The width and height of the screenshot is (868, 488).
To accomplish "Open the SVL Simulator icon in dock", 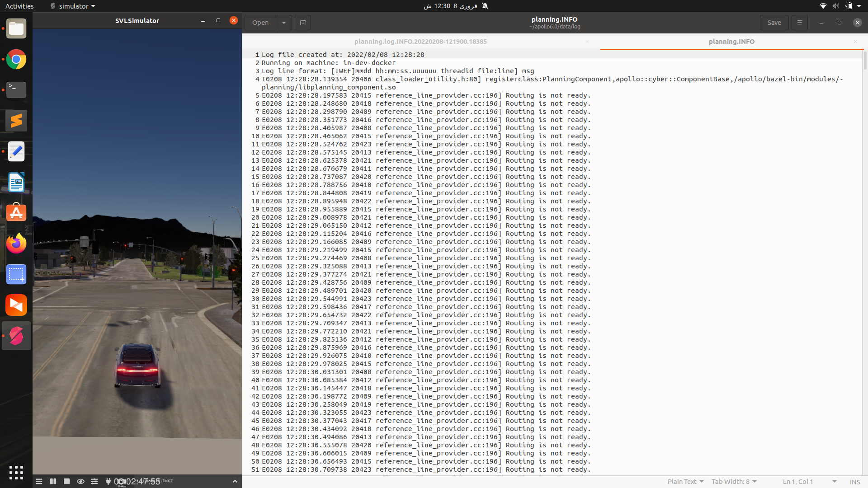I will pos(16,336).
